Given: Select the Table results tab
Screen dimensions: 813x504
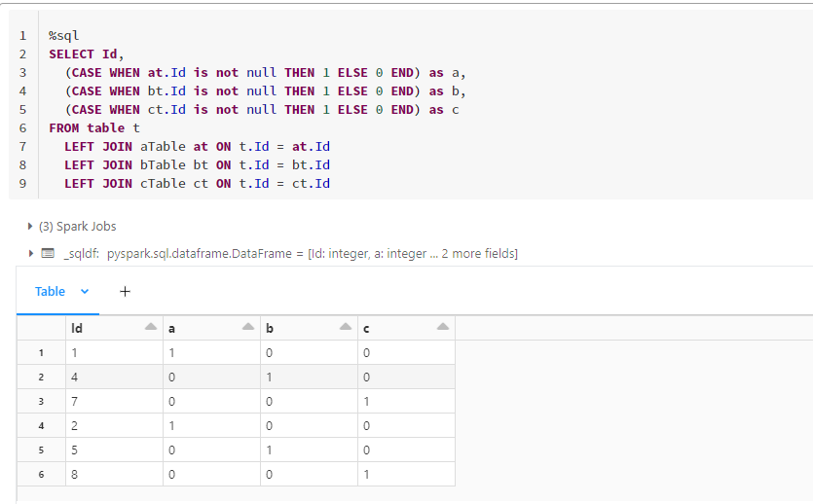Looking at the screenshot, I should (x=50, y=291).
